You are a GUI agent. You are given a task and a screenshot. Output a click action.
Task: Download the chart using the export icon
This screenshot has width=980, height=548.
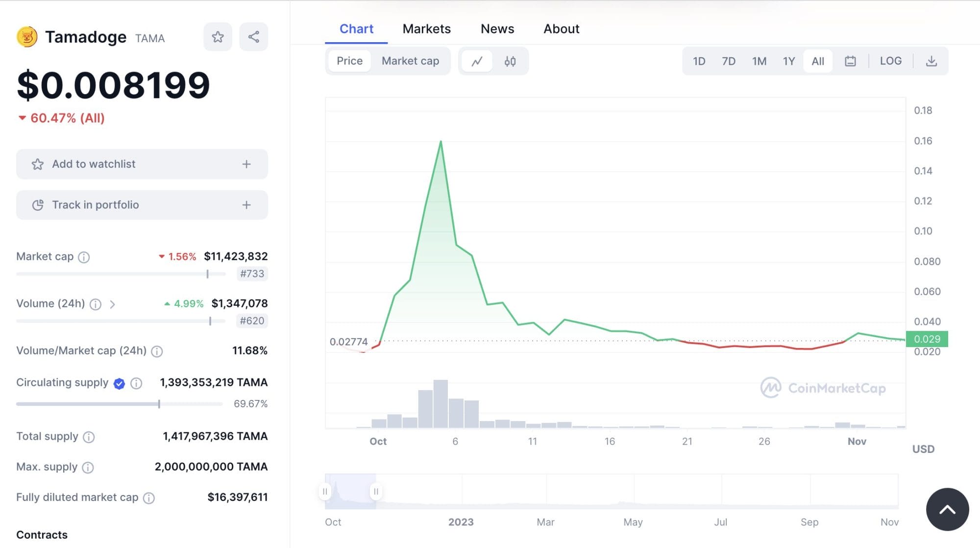point(931,61)
